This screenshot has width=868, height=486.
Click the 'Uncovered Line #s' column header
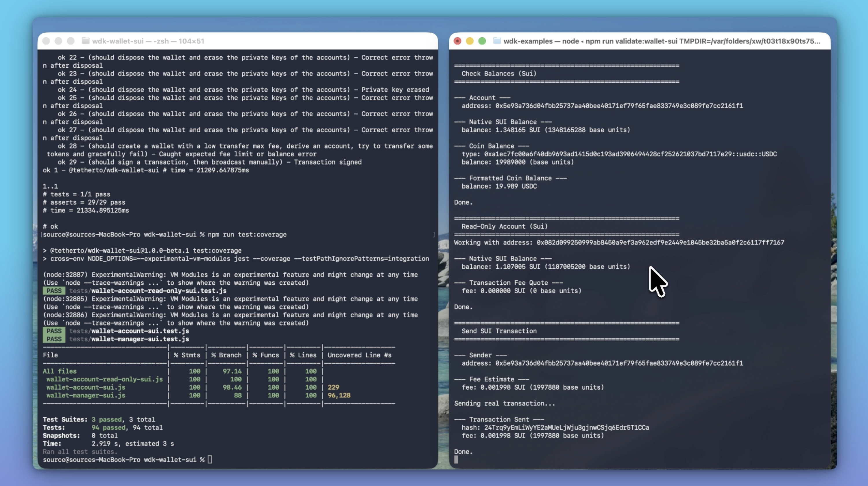[x=359, y=355]
